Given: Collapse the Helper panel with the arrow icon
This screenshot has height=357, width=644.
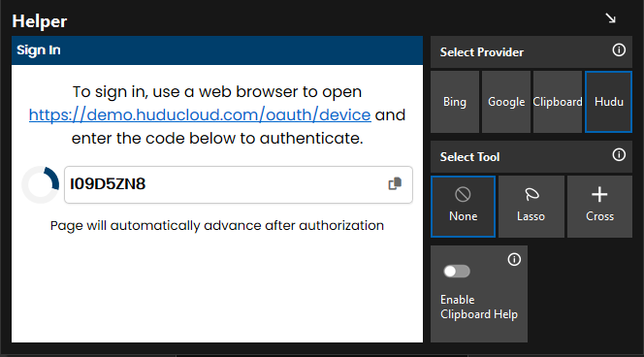Looking at the screenshot, I should point(611,18).
